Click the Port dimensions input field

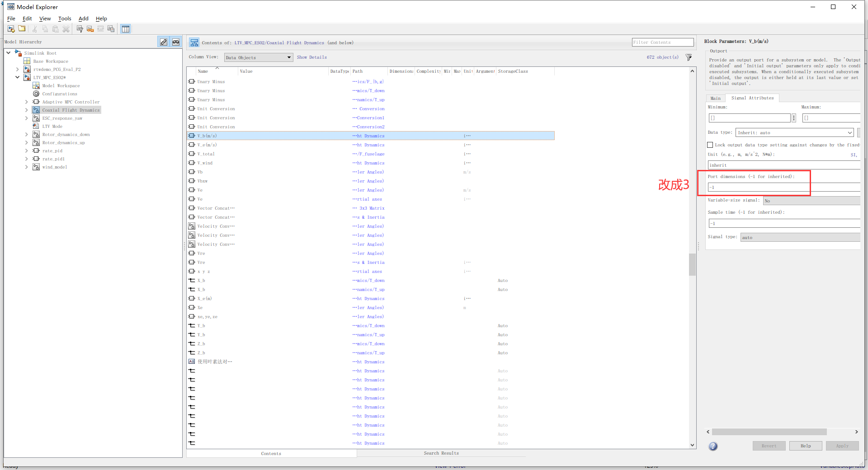pyautogui.click(x=784, y=187)
